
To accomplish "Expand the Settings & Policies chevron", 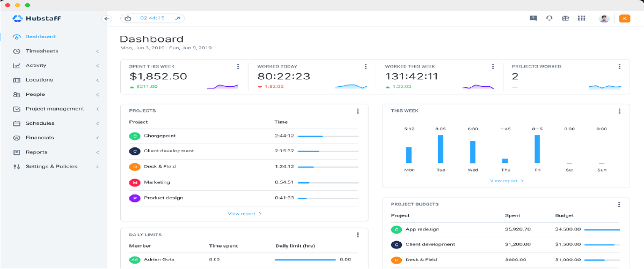I will (98, 167).
